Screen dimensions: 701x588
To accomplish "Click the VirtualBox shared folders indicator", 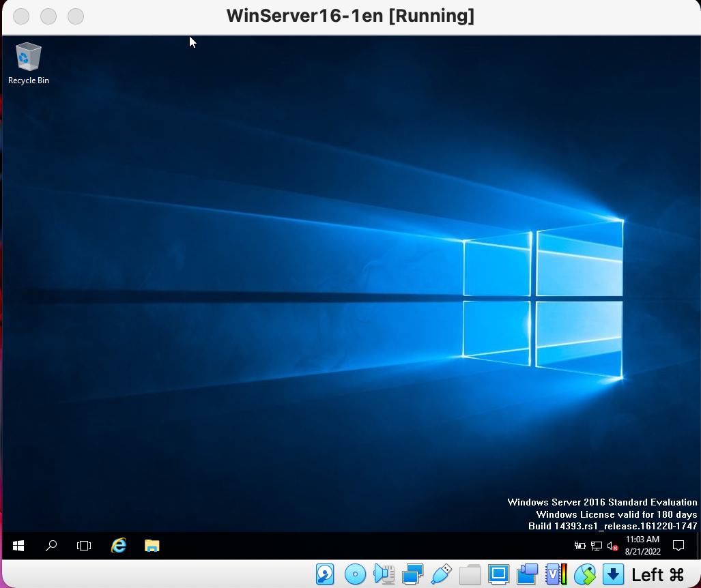I will [470, 574].
